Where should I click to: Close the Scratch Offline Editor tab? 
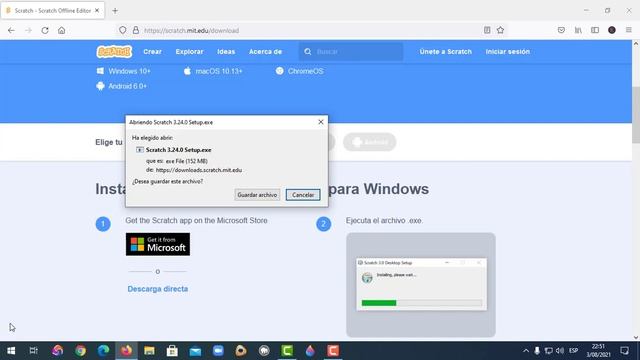point(97,11)
